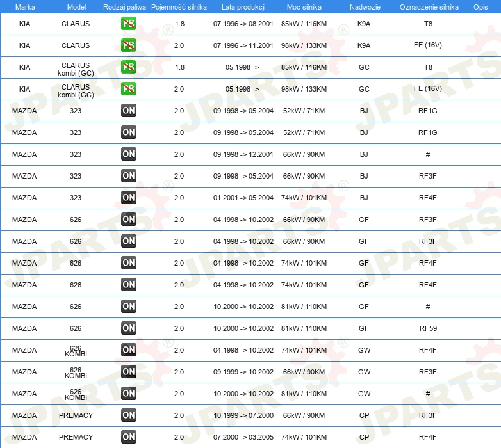Viewport: 501px width, 448px height.
Task: Click the Marka column header
Action: 25,7
